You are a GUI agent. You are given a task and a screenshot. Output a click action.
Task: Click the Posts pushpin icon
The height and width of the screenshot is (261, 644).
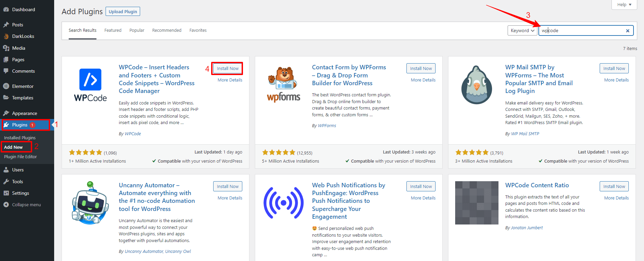pyautogui.click(x=6, y=25)
